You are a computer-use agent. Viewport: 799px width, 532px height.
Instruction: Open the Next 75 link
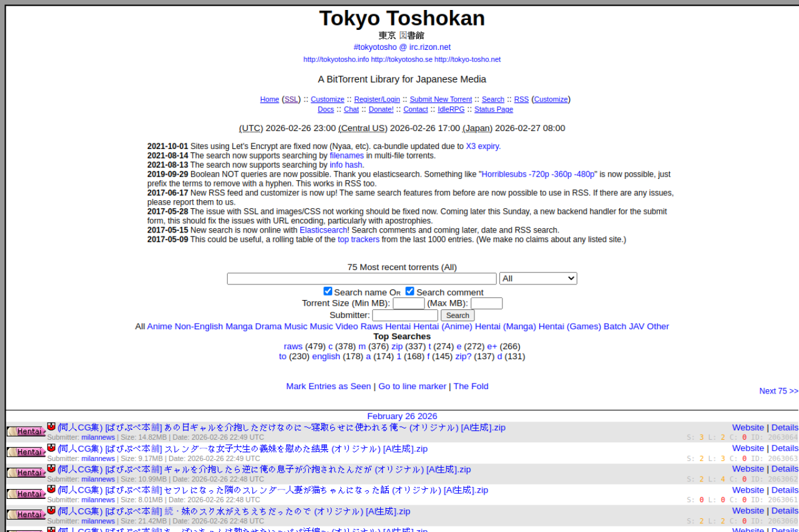(778, 390)
